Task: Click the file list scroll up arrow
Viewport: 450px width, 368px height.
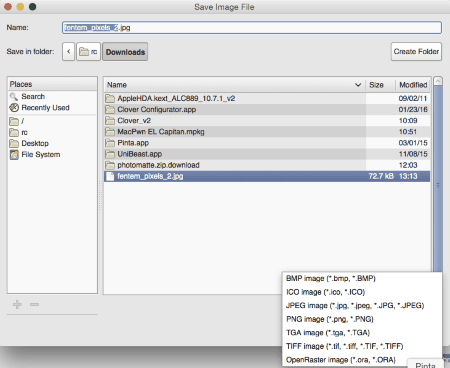Action: click(438, 81)
